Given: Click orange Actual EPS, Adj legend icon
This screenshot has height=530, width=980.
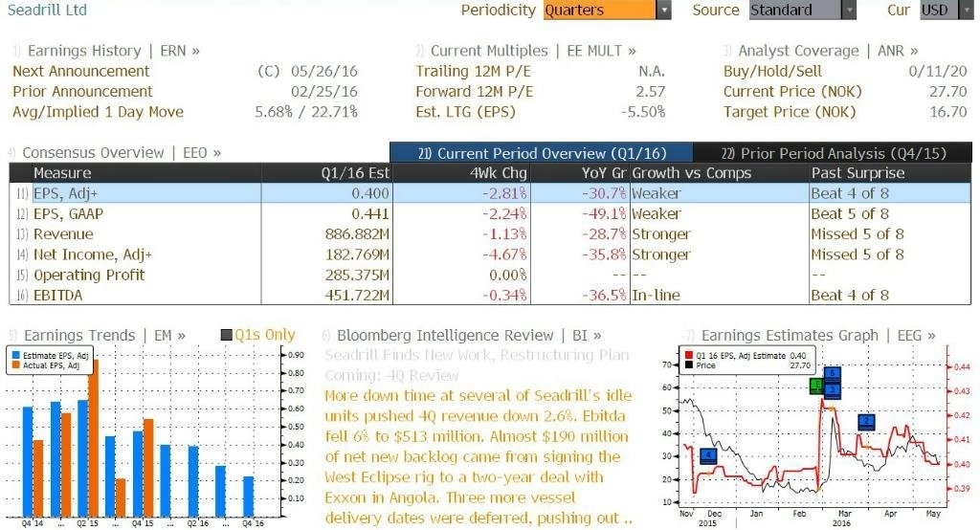Looking at the screenshot, I should pos(15,365).
